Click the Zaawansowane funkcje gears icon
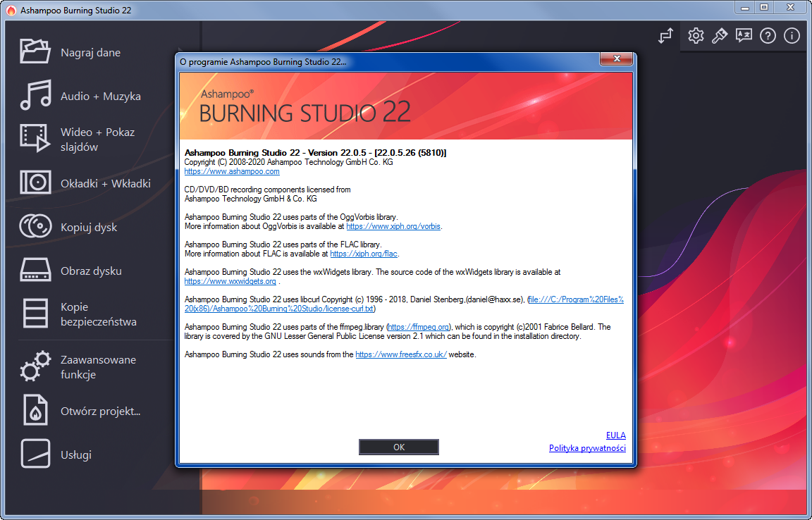The width and height of the screenshot is (812, 520). 35,366
